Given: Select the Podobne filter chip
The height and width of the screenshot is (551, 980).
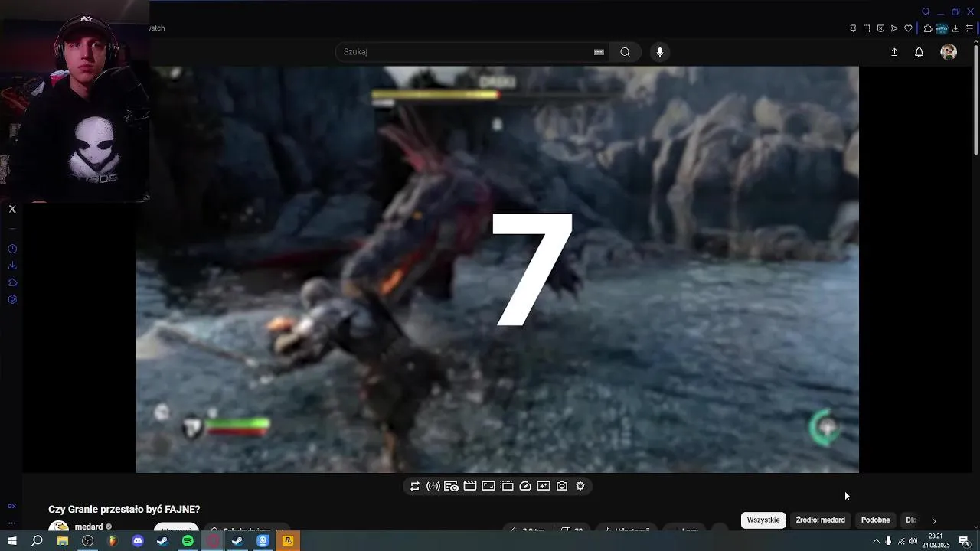Looking at the screenshot, I should 875,520.
